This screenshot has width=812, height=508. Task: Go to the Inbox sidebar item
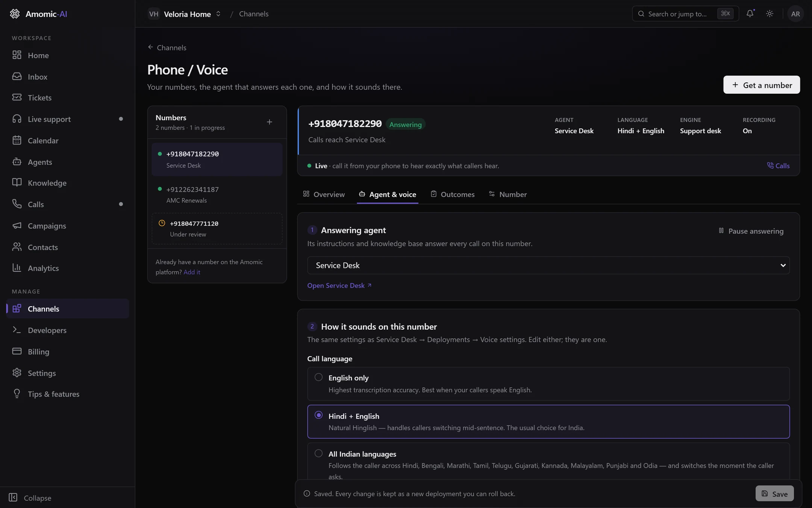point(68,77)
